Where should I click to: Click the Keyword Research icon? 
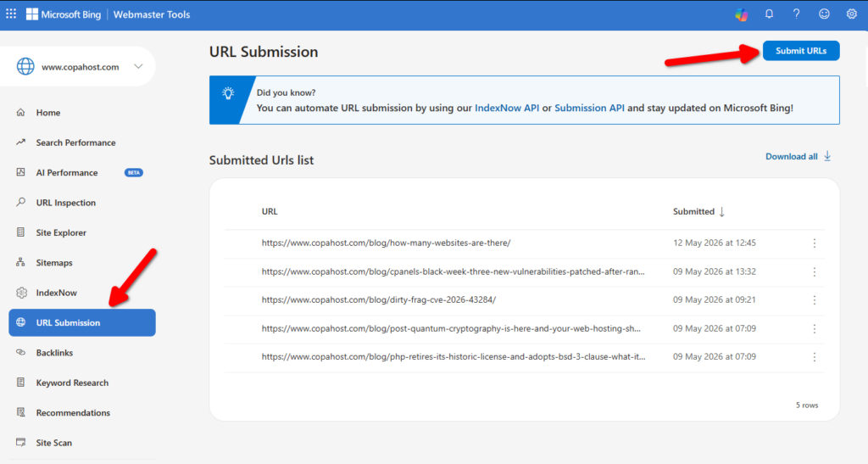coord(20,382)
